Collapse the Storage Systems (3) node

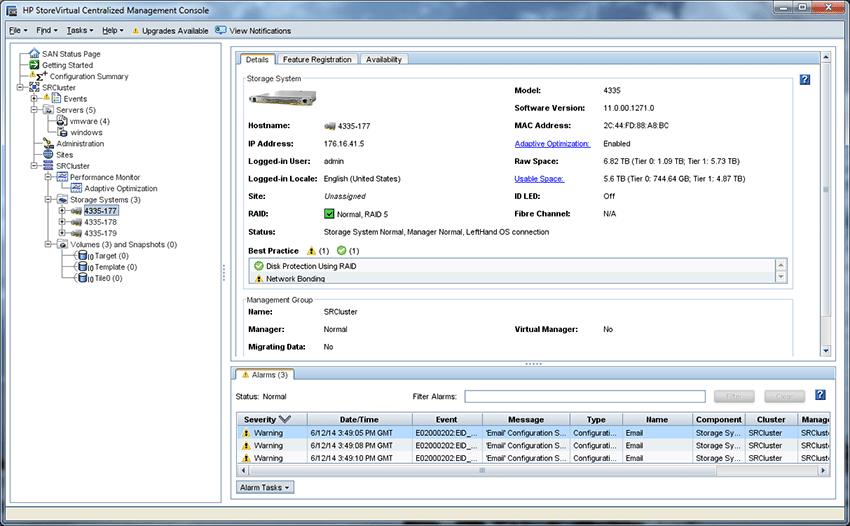click(x=48, y=200)
